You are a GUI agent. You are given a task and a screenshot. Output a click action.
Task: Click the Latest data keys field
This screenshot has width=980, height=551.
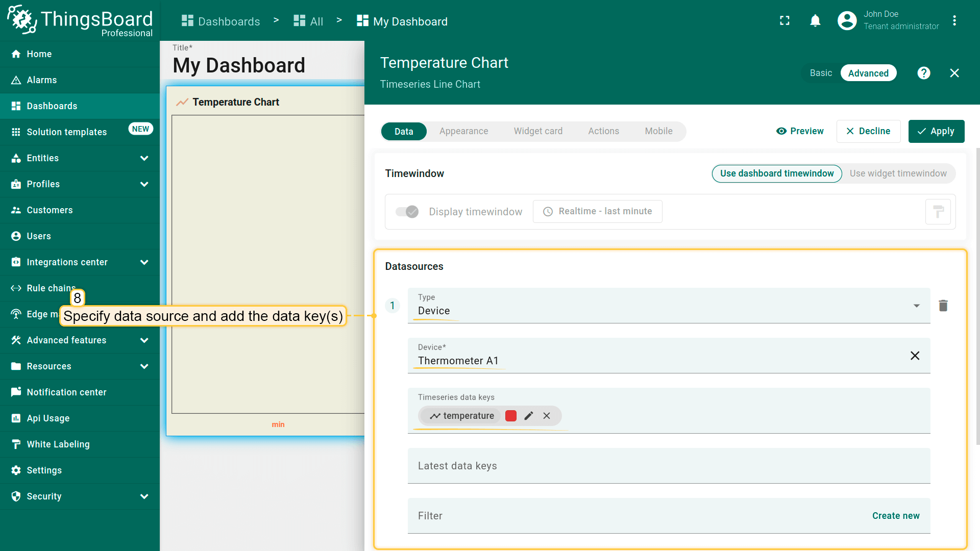[669, 466]
